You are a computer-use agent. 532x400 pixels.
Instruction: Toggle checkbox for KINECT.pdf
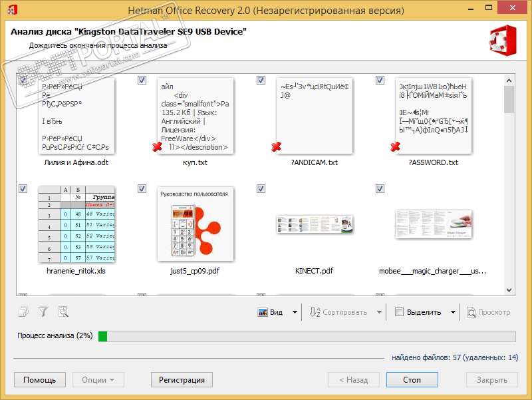[261, 189]
